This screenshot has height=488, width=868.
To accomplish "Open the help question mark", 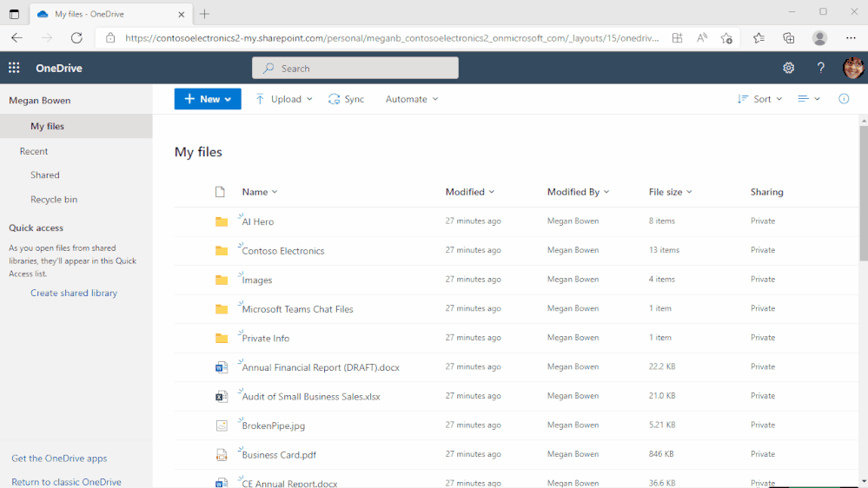I will tap(820, 68).
